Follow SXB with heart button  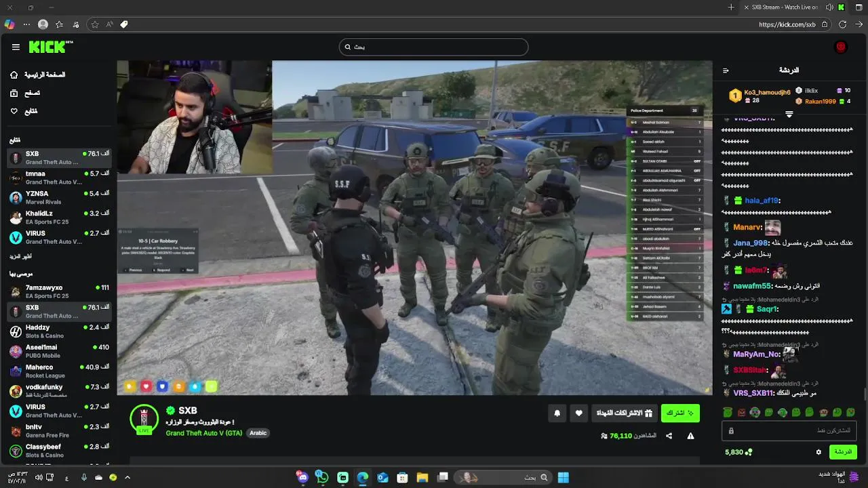click(578, 413)
